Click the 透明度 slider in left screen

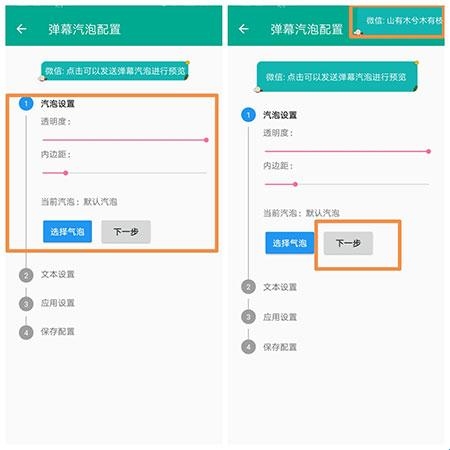pos(125,140)
